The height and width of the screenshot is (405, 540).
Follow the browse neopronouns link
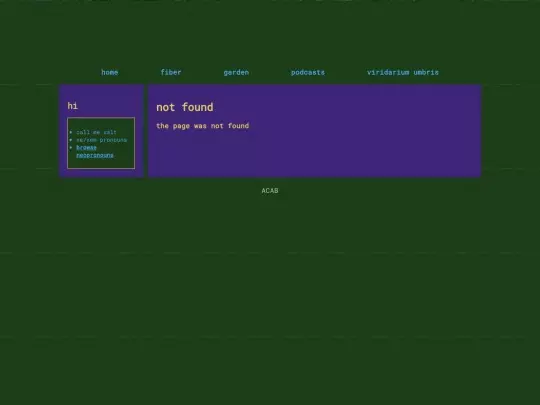pyautogui.click(x=95, y=152)
